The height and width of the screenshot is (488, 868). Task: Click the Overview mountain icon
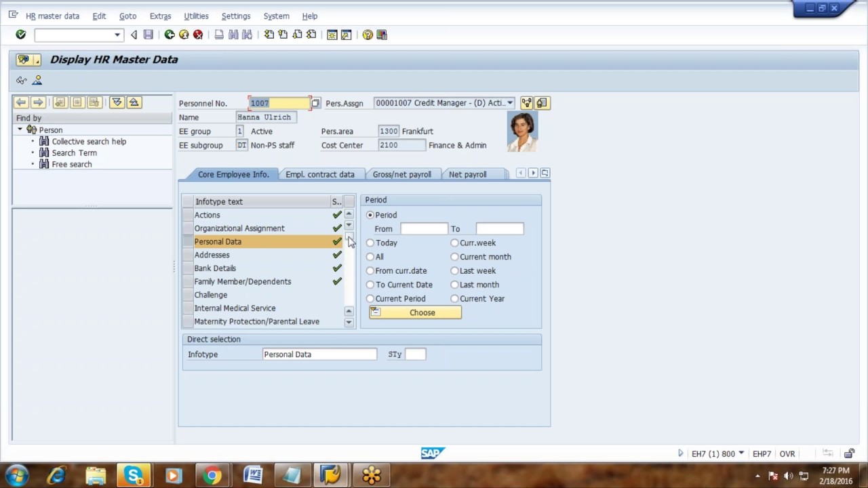37,81
